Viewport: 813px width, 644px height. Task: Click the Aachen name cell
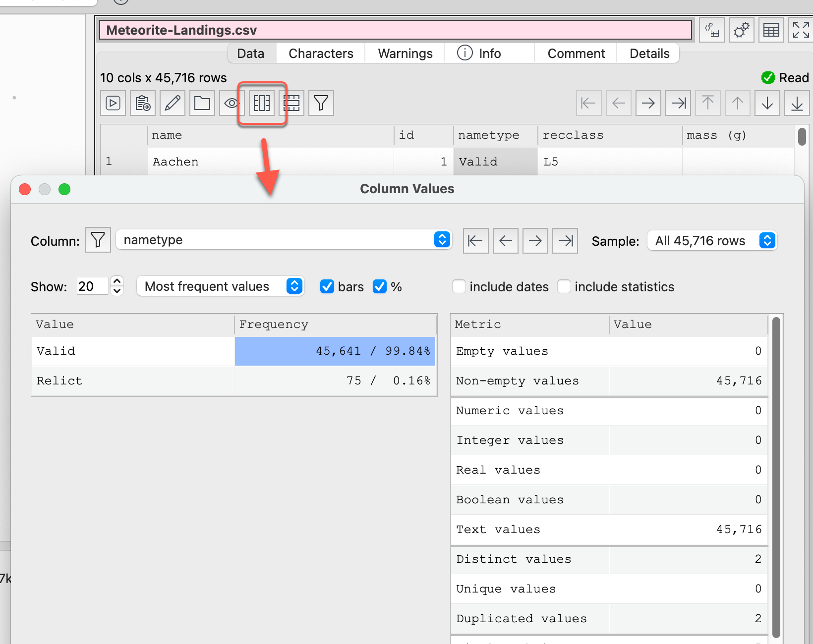271,161
